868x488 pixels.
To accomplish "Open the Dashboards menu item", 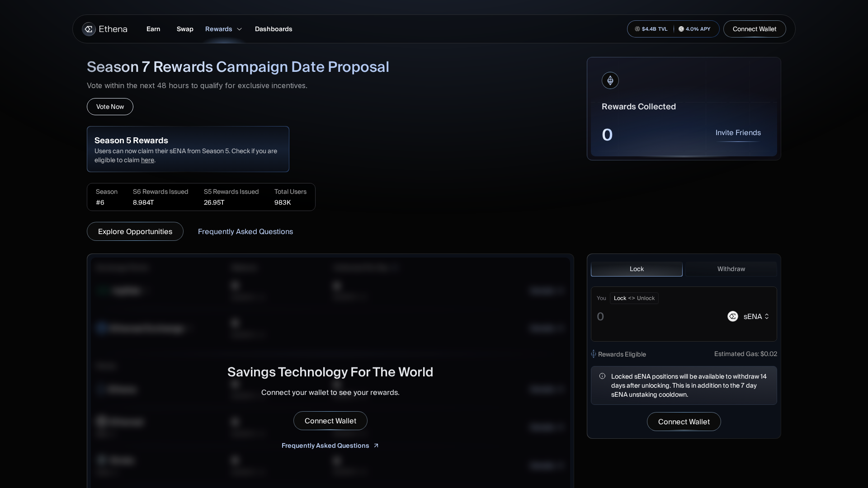I will [274, 29].
